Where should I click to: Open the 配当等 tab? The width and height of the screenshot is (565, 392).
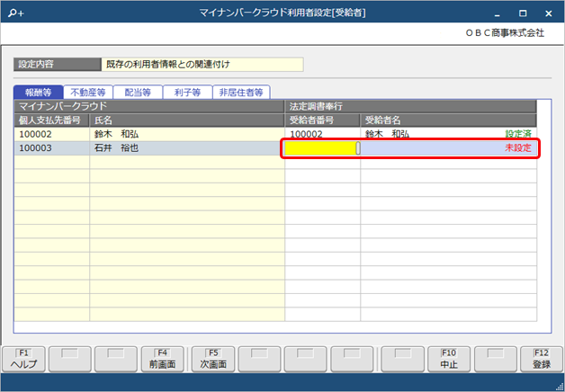click(x=138, y=93)
